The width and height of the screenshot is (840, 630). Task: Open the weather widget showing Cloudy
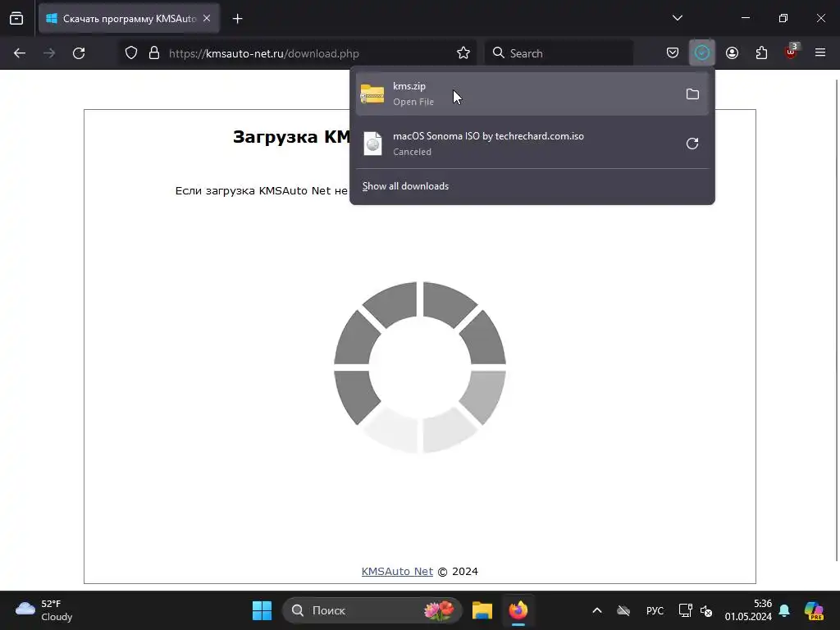click(x=44, y=610)
